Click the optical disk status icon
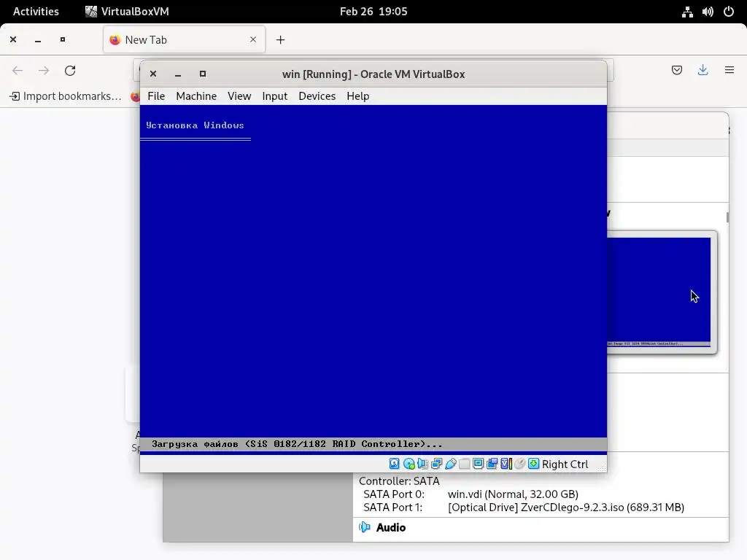Image resolution: width=747 pixels, height=560 pixels. (x=409, y=464)
